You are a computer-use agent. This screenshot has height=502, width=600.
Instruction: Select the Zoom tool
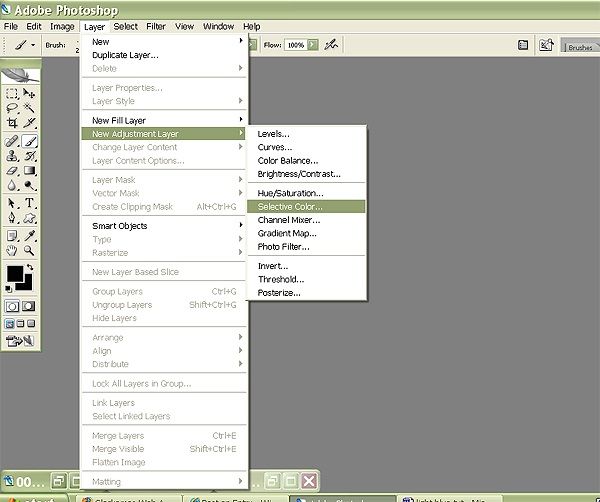click(29, 251)
